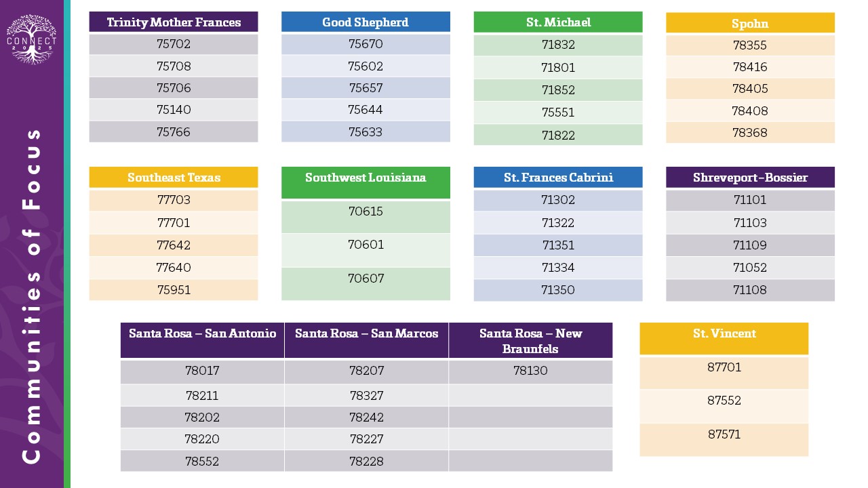Select the Santa Rosa – New Braunfels header

click(530, 341)
